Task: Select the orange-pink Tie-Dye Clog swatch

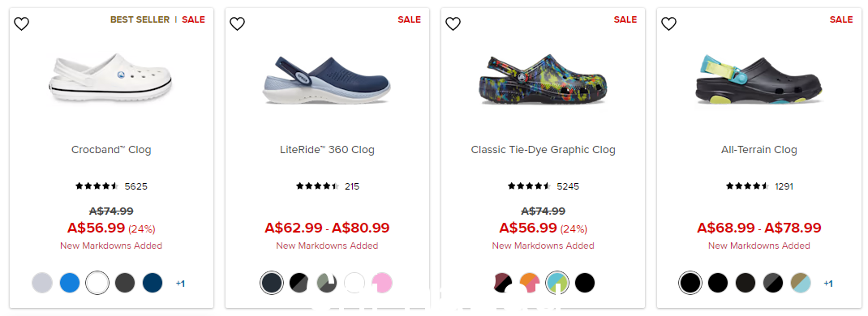Action: click(x=529, y=283)
